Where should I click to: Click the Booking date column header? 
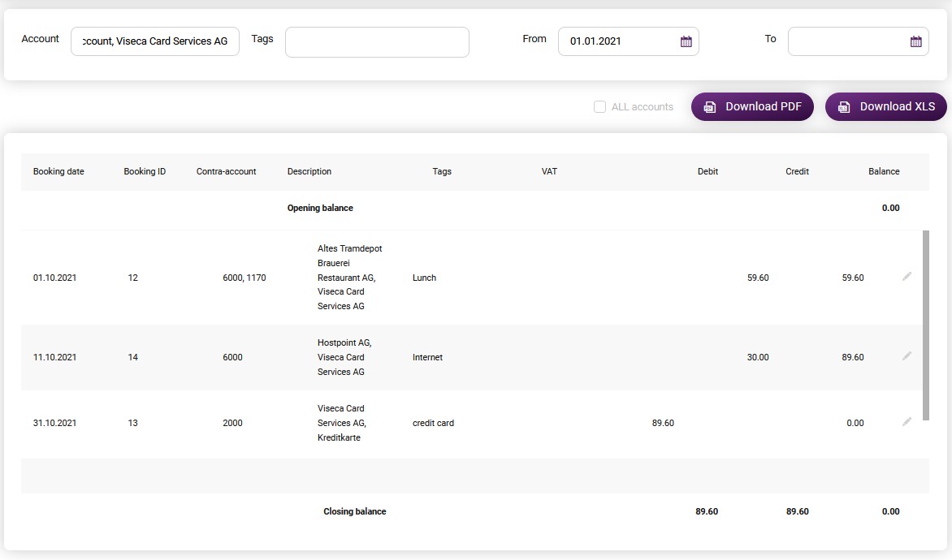click(58, 172)
